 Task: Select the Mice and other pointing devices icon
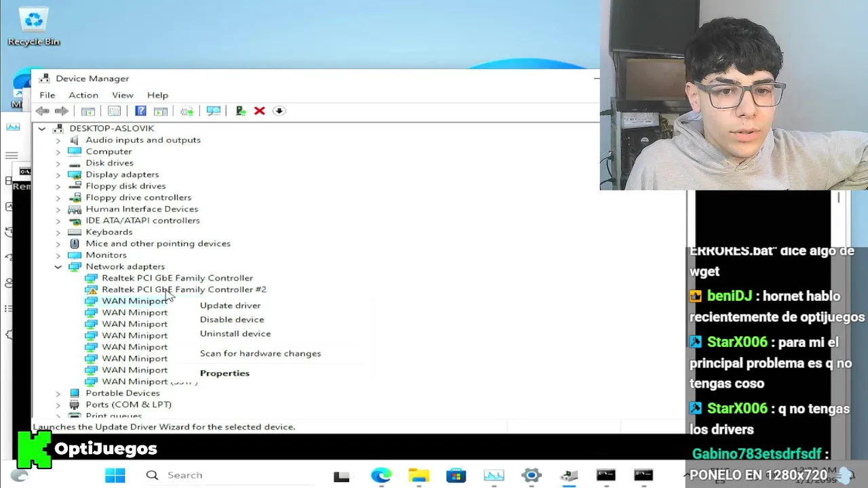pos(75,243)
